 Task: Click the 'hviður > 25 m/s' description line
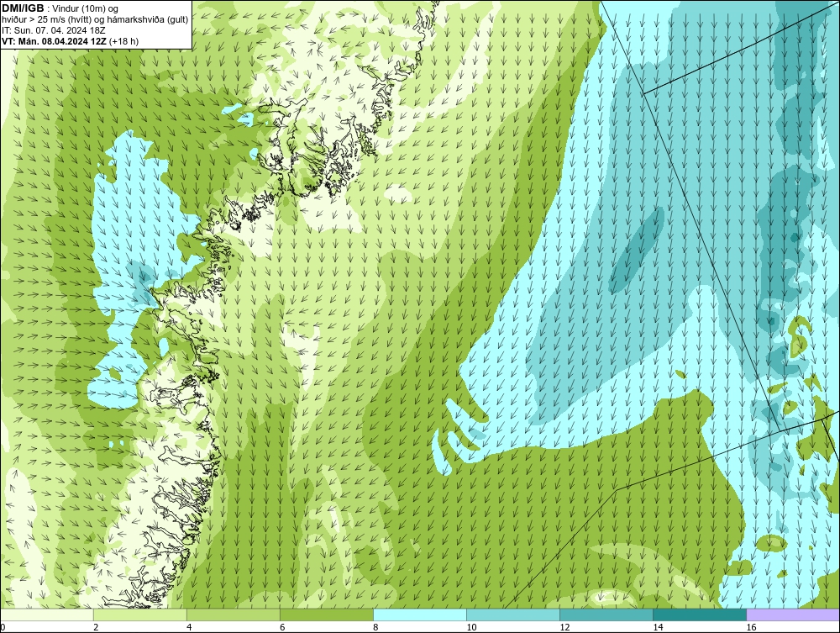(95, 19)
